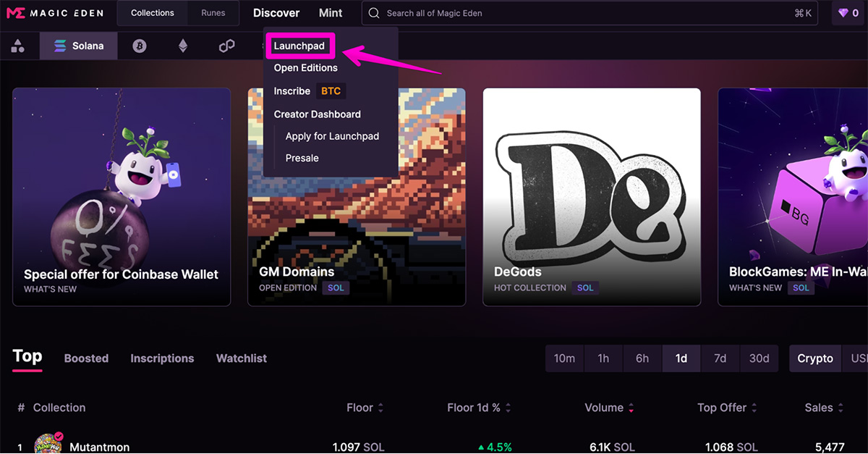Open the Discover menu

tap(276, 13)
